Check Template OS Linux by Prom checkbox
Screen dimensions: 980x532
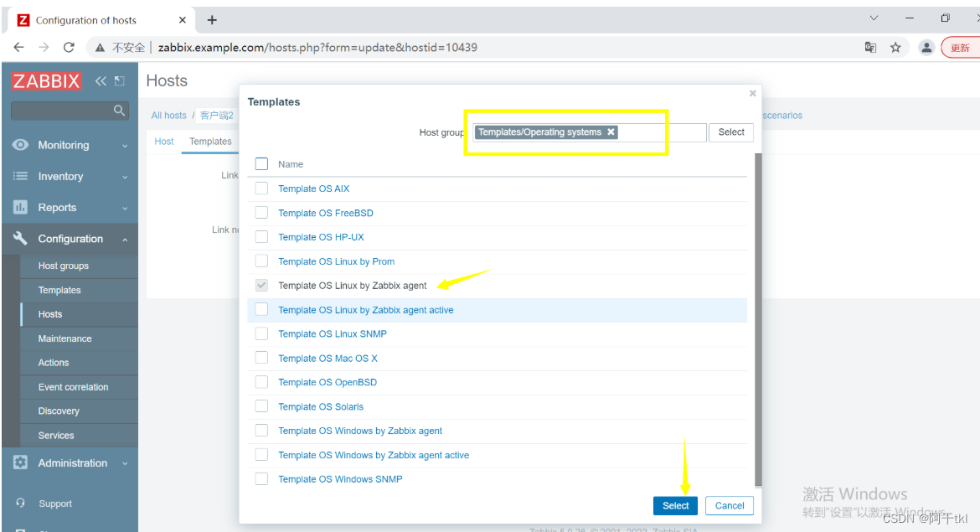tap(261, 261)
